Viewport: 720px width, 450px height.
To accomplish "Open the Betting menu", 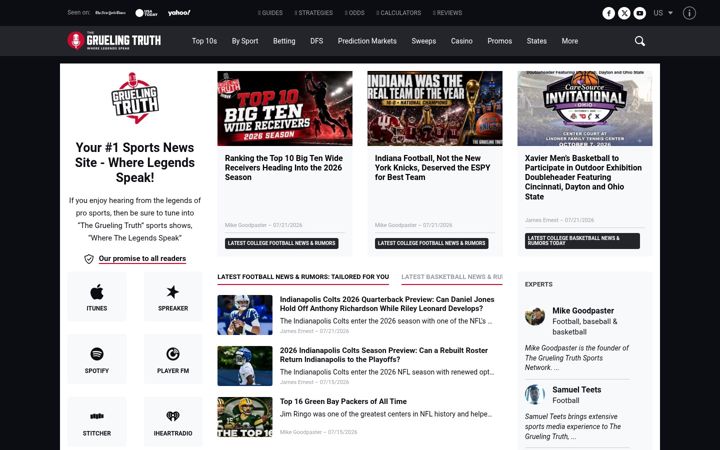I will point(284,41).
